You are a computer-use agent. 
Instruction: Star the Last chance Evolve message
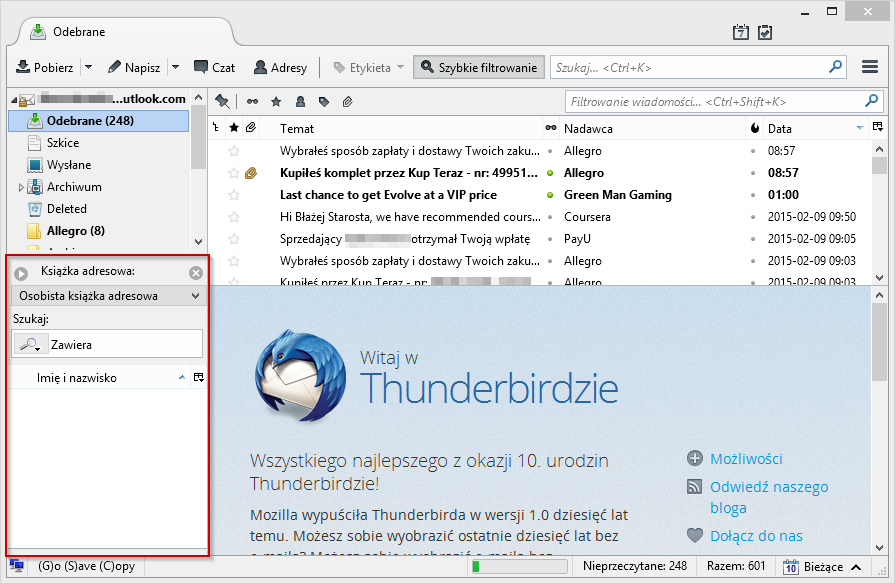tap(233, 195)
